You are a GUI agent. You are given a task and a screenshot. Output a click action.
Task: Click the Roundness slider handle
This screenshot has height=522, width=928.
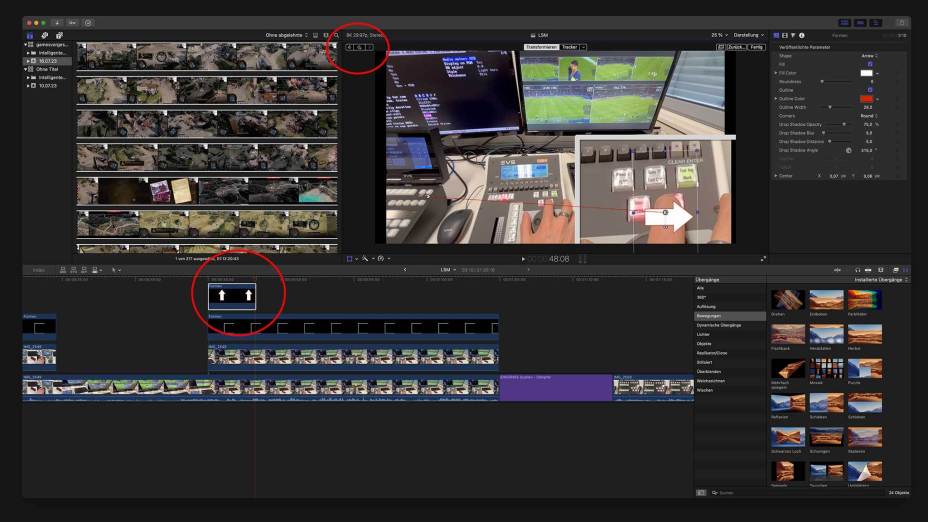pos(821,82)
